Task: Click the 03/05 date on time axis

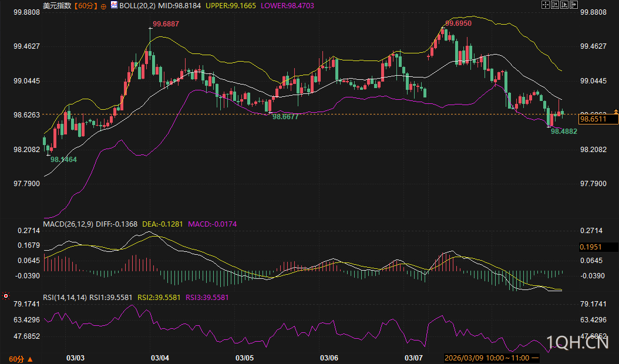Action: [244, 358]
